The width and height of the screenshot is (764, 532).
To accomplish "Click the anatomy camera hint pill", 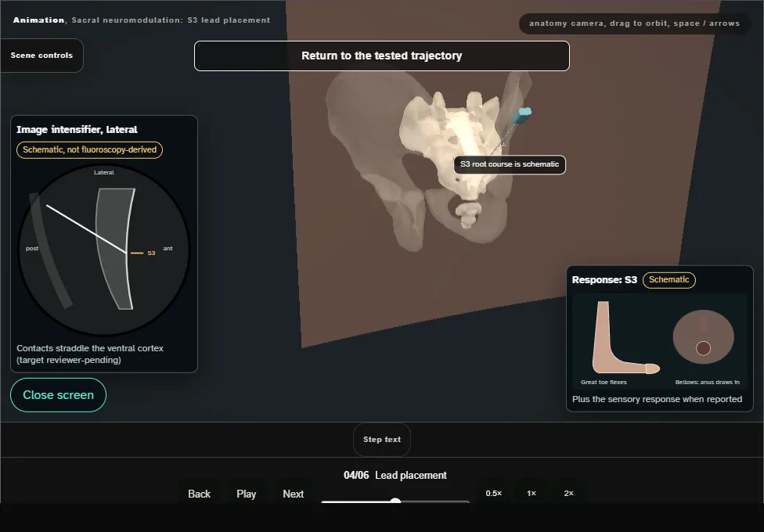I will [x=634, y=23].
